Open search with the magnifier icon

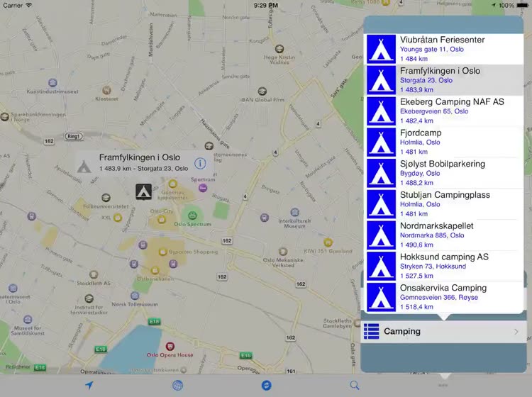tap(355, 385)
